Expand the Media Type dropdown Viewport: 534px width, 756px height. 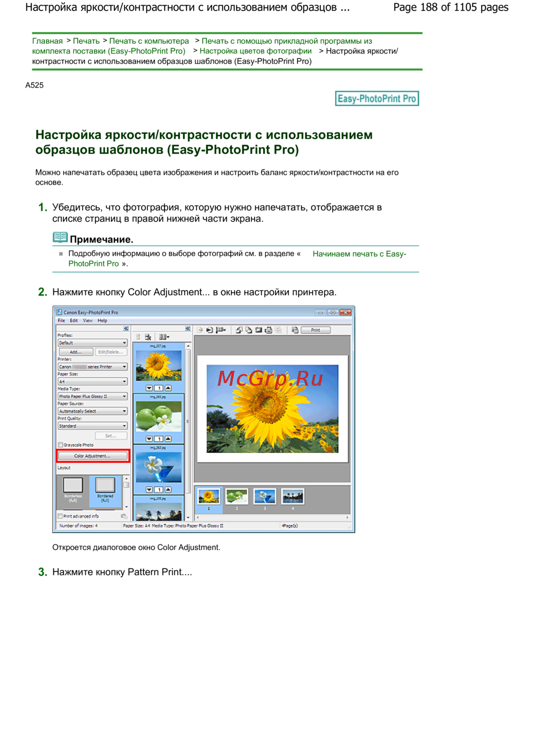92,396
